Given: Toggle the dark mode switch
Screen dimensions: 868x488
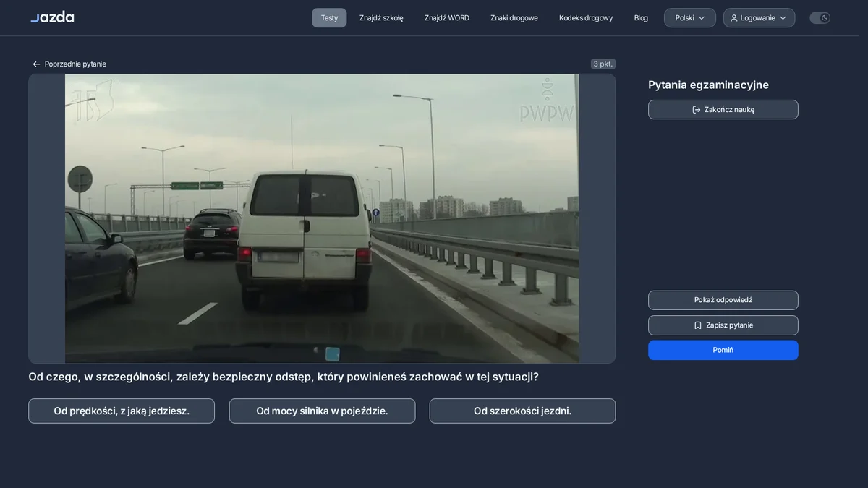Looking at the screenshot, I should click(x=820, y=18).
